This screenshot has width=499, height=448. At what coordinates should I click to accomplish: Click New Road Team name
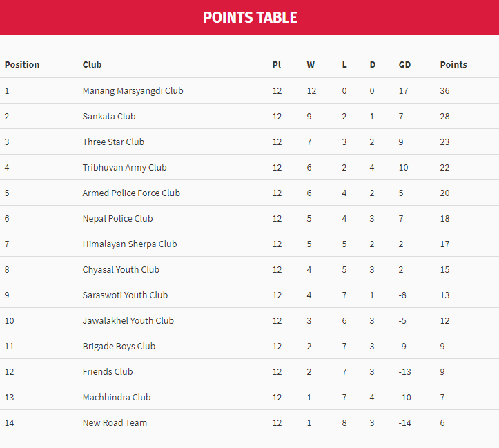click(x=115, y=423)
